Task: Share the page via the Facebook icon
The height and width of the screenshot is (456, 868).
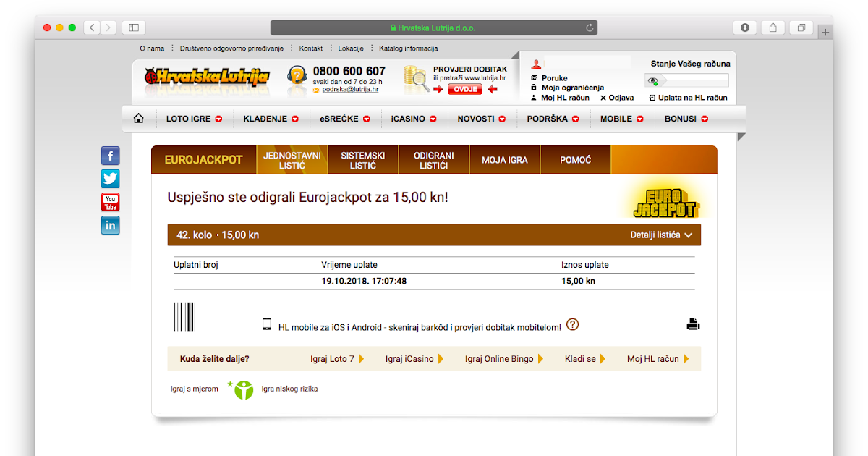Action: click(x=110, y=156)
